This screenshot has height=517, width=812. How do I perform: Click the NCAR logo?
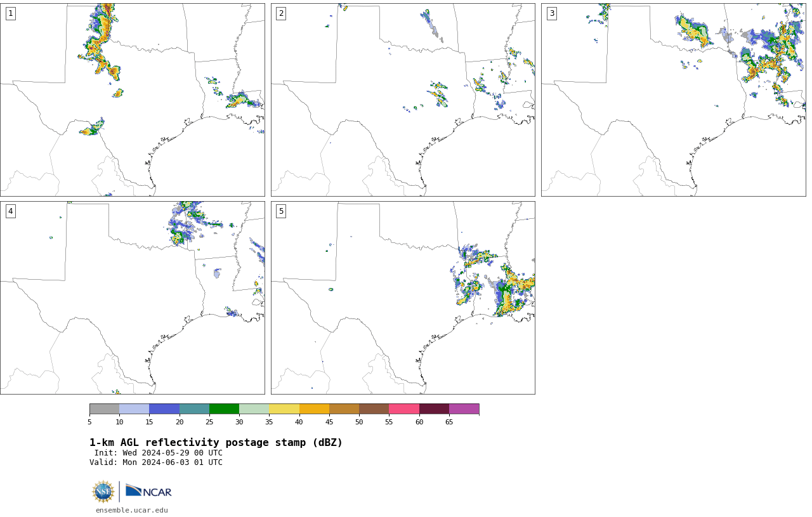[x=148, y=492]
